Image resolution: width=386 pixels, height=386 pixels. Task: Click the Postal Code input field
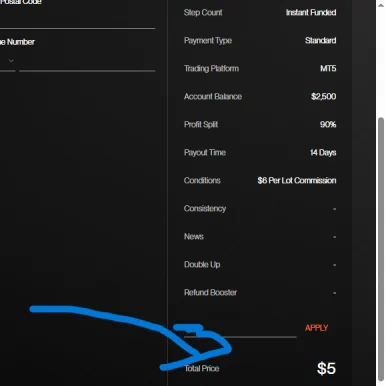[x=77, y=17]
